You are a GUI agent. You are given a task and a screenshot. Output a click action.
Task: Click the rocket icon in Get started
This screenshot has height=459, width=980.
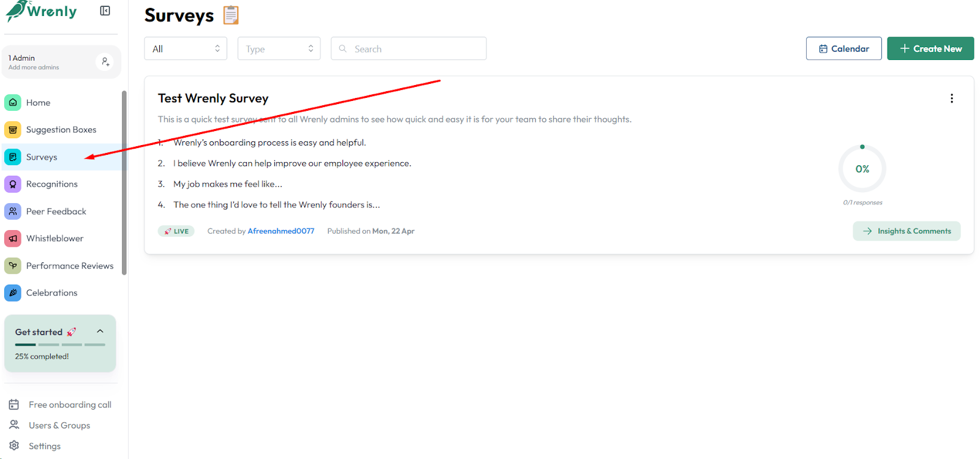tap(72, 332)
